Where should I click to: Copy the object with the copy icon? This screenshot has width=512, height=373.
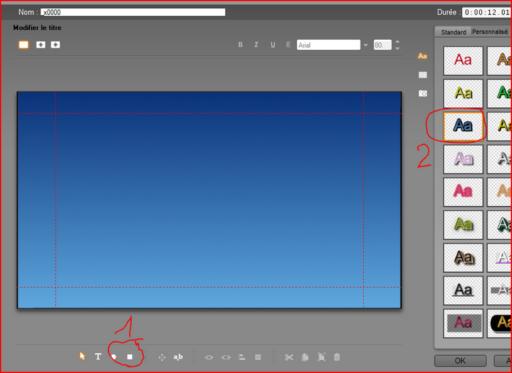(305, 357)
